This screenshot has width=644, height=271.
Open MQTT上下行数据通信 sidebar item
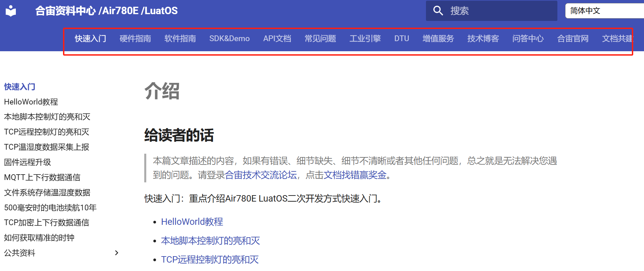pos(42,177)
